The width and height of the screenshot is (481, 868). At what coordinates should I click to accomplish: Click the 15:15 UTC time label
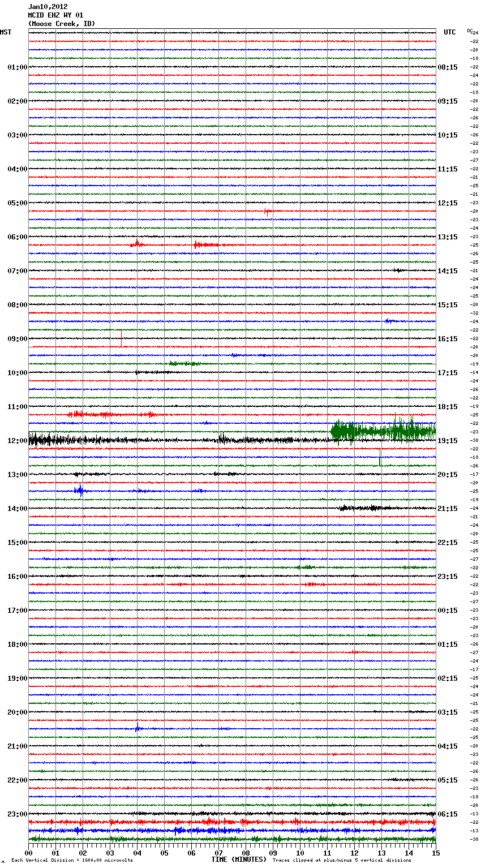(448, 305)
